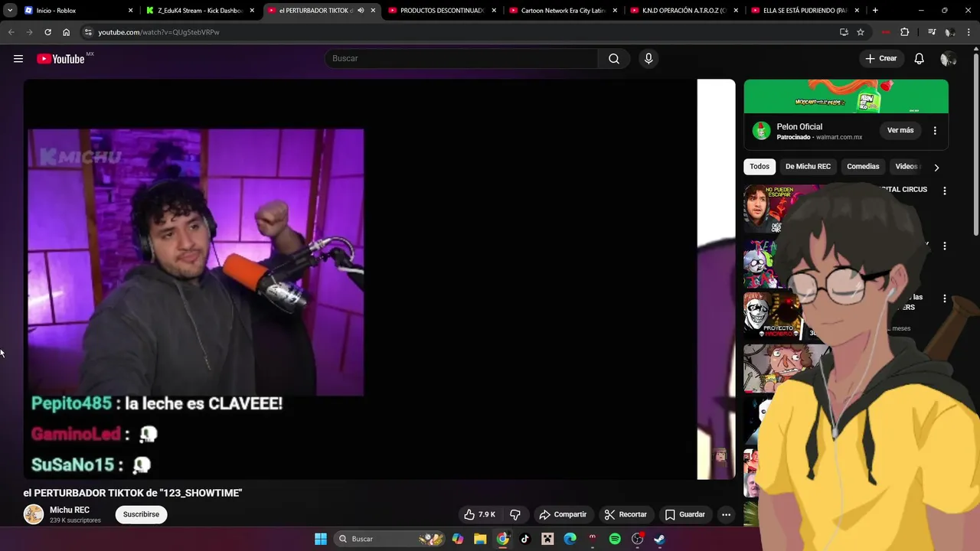Open Steam from the taskbar

pos(659,539)
